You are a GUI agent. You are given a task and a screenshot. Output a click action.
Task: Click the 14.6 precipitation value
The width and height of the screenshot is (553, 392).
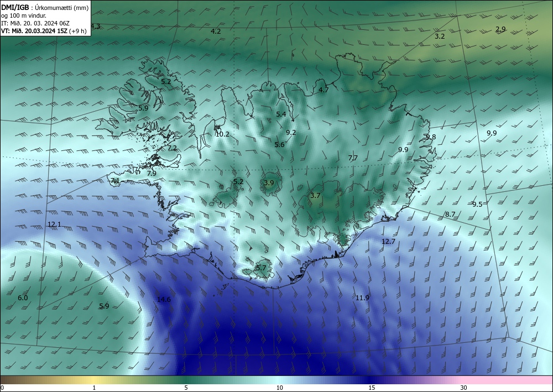[164, 300]
